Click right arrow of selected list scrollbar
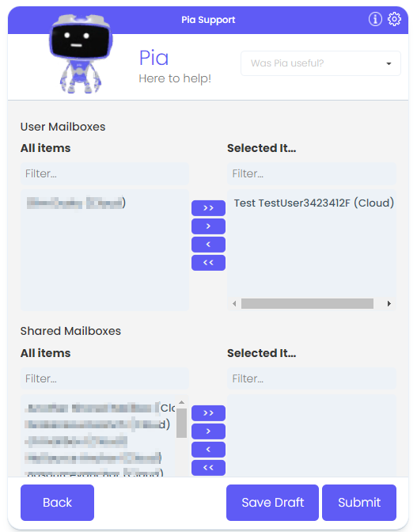417x532 pixels. tap(389, 304)
